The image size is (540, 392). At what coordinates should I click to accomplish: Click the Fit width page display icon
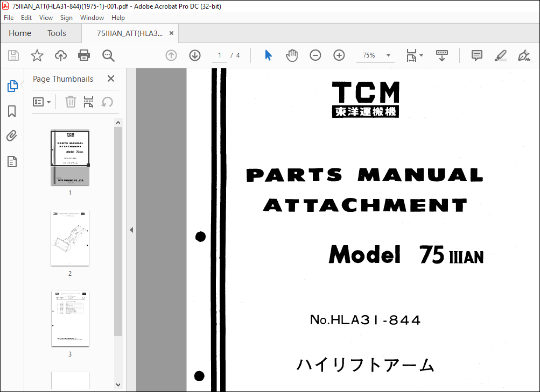tap(411, 55)
